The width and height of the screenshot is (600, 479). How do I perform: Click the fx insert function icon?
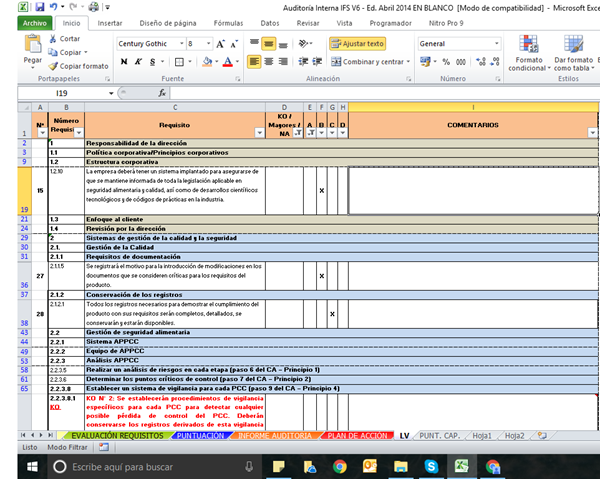[161, 92]
